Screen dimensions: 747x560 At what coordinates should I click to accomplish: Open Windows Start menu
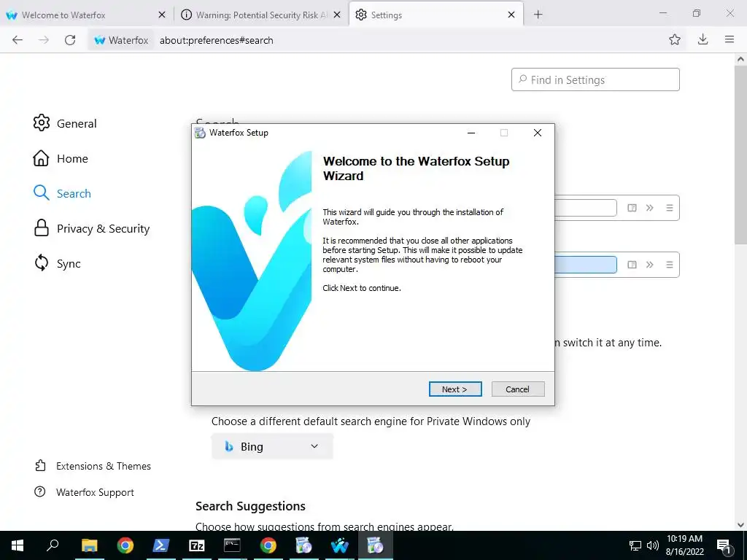pos(18,545)
